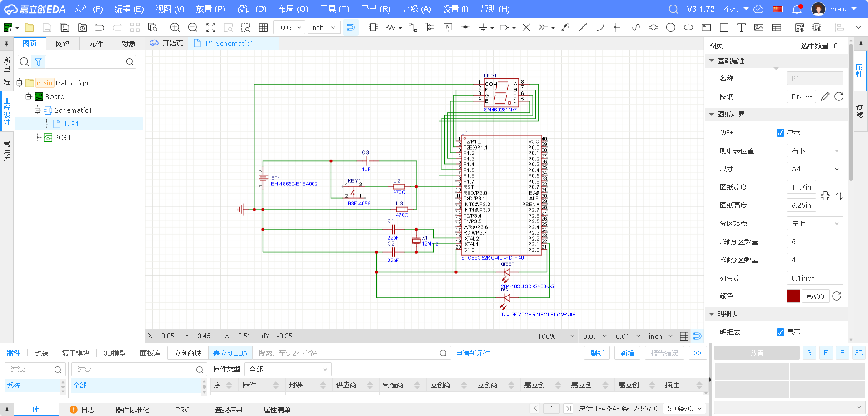Select the Ground net flag icon

(x=483, y=27)
